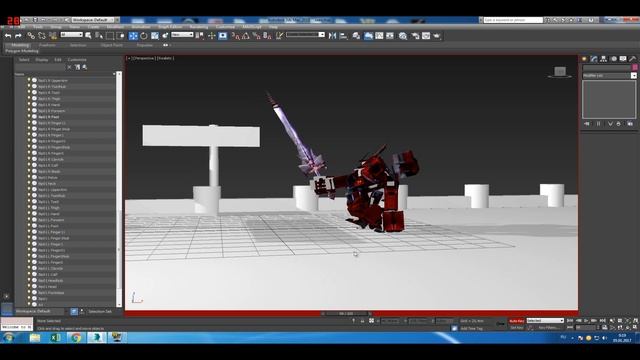Click the Scene Explorer vertical scrollbar
This screenshot has height=360, width=640.
pyautogui.click(x=119, y=189)
